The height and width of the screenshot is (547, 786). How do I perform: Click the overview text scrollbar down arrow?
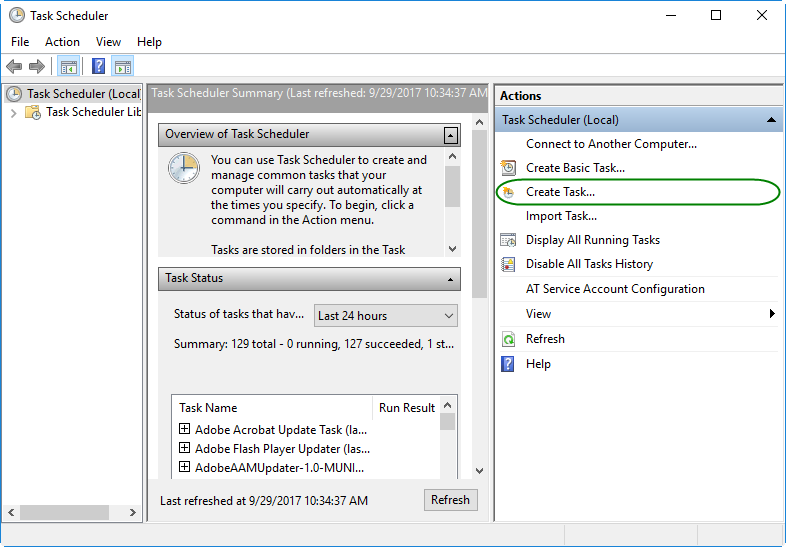coord(452,249)
